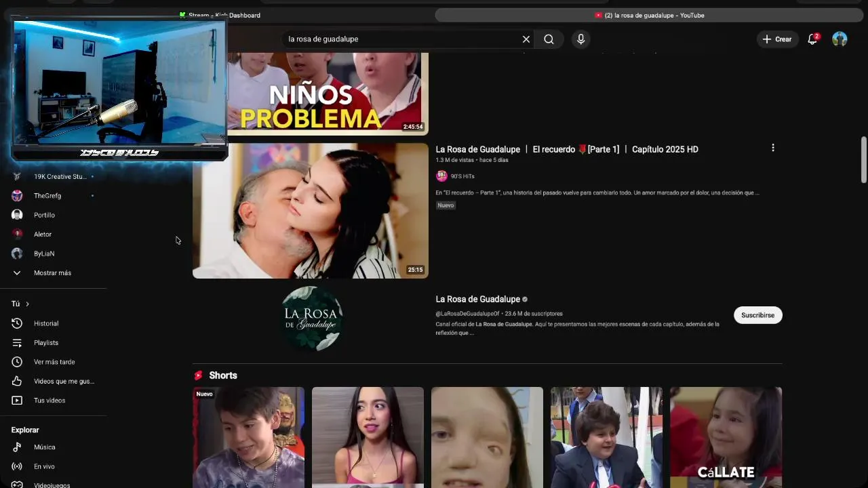Viewport: 868px width, 488px height.
Task: Open Ver más tarde list
Action: 53,362
